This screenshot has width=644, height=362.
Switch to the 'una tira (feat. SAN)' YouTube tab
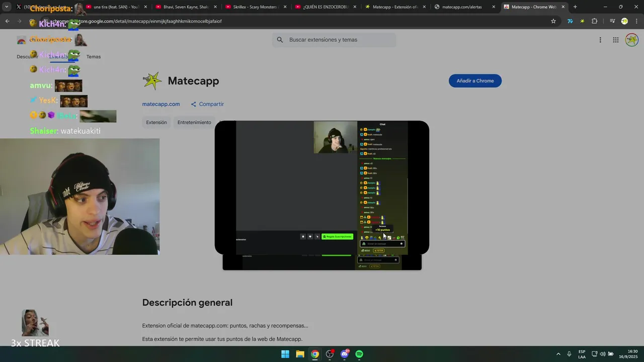tap(116, 7)
